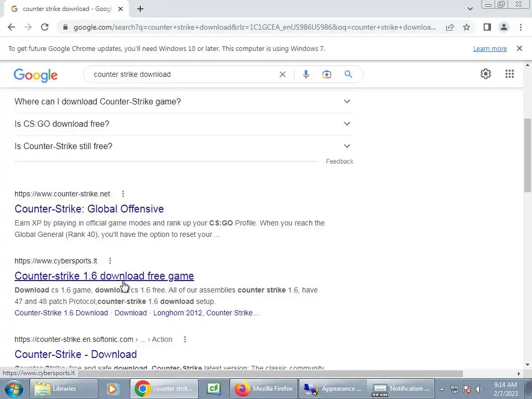Click the https://www.cybersports.lt URL text
This screenshot has width=532, height=399.
[56, 261]
